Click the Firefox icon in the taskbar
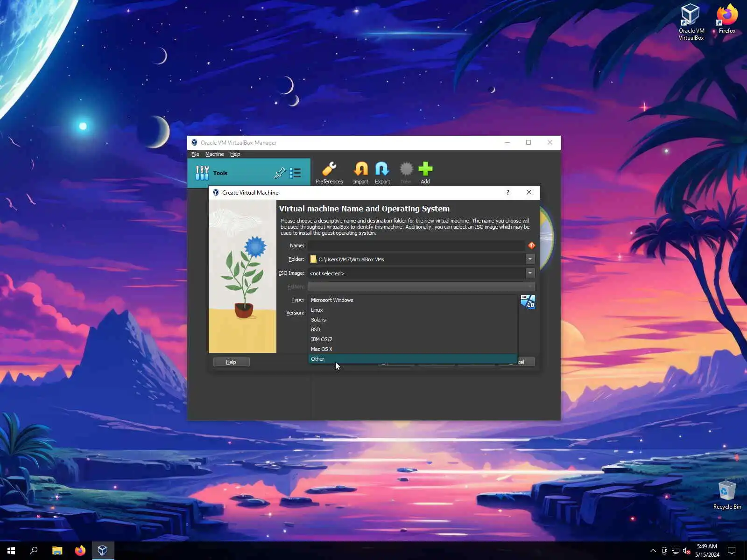The width and height of the screenshot is (747, 560). pyautogui.click(x=80, y=551)
